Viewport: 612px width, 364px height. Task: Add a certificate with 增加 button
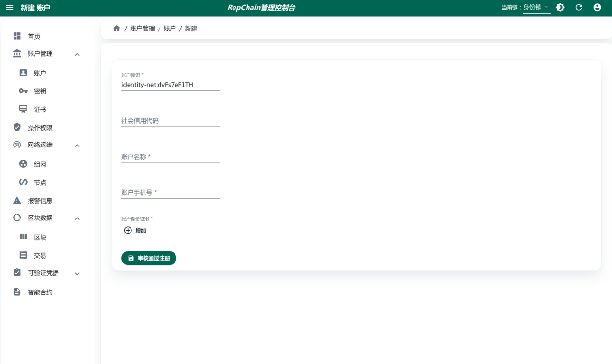(x=135, y=231)
